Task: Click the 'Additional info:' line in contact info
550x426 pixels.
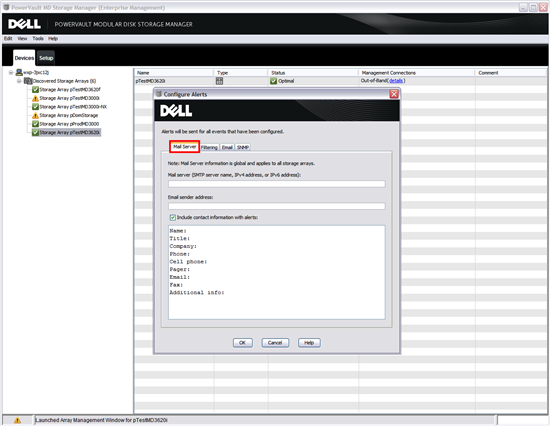Action: tap(197, 293)
